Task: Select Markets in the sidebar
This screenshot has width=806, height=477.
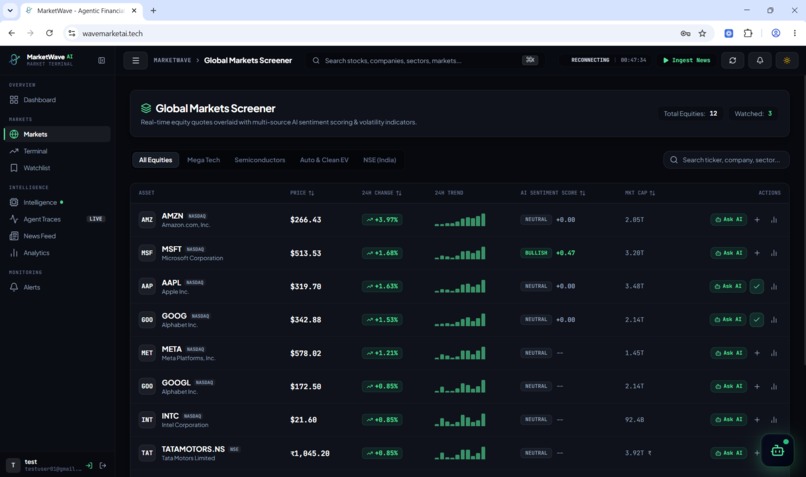Action: click(57, 134)
